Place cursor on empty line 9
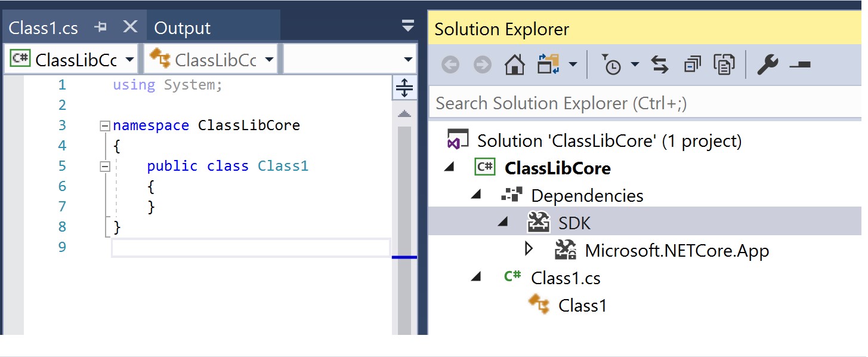The width and height of the screenshot is (868, 357). pos(251,247)
